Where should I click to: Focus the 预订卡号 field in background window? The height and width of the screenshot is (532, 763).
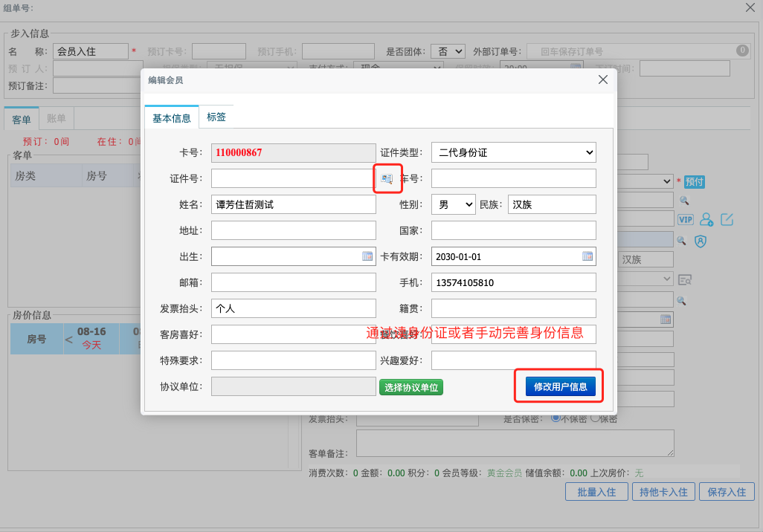(219, 51)
